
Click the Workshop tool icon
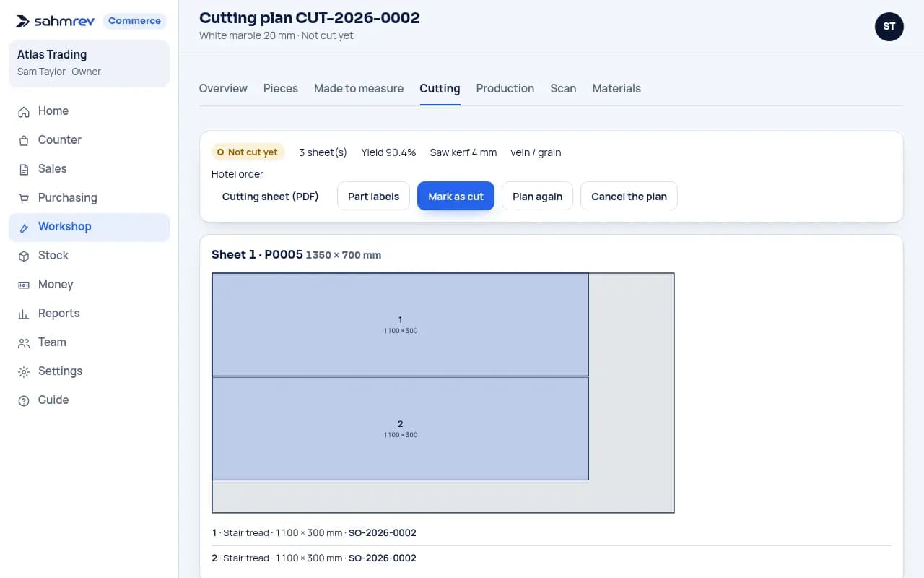(24, 227)
